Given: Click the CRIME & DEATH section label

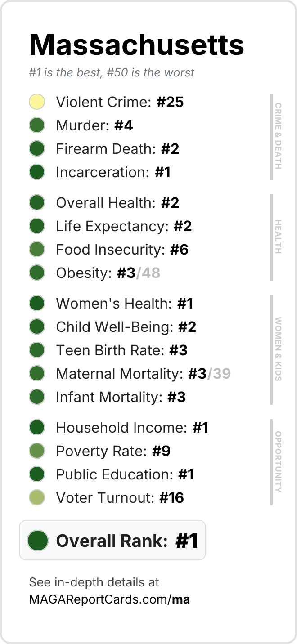Looking at the screenshot, I should click(x=278, y=136).
